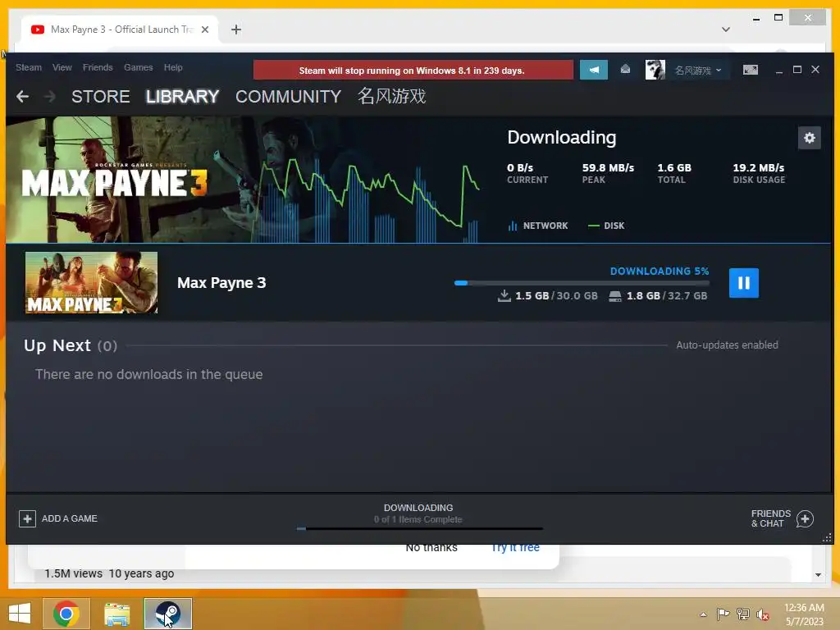
Task: Click No thanks in Chrome page
Action: (431, 547)
